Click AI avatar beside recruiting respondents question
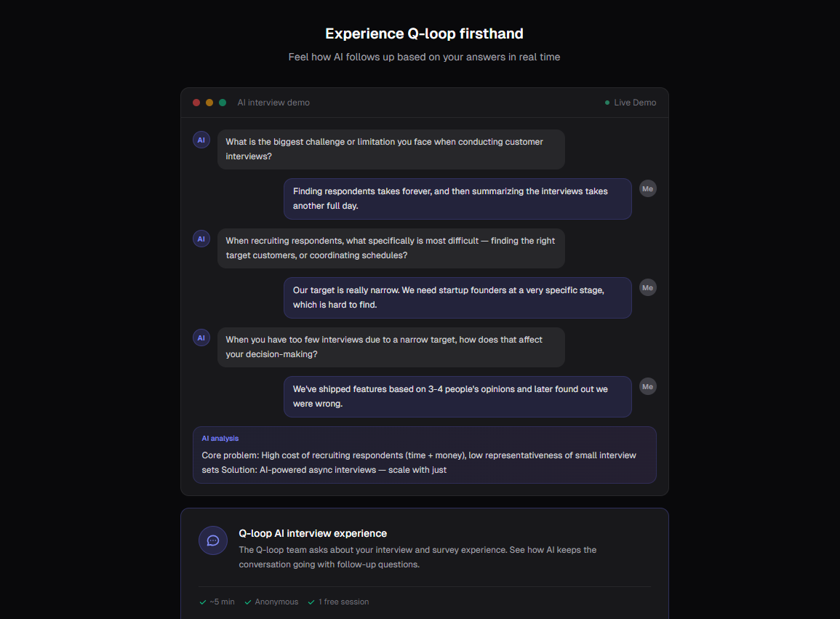Image resolution: width=840 pixels, height=619 pixels. tap(201, 239)
